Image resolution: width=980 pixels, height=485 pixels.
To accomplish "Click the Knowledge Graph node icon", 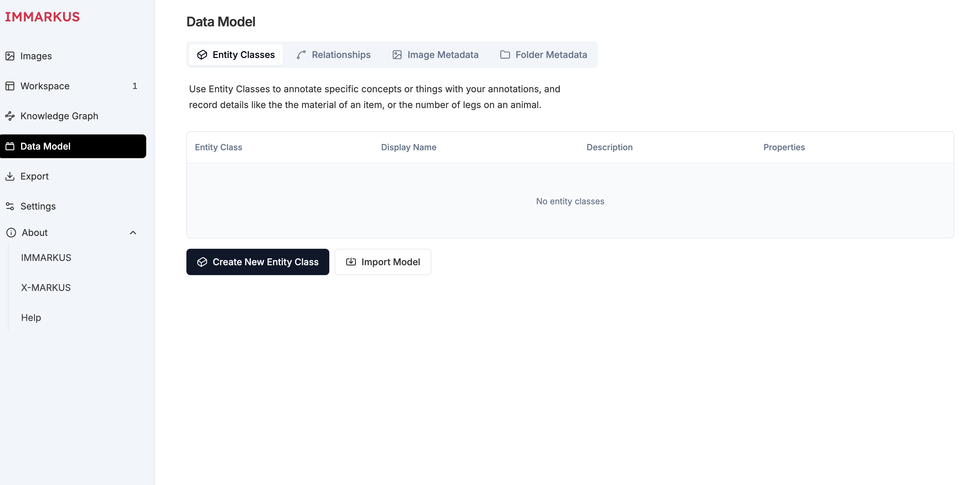I will pos(10,116).
